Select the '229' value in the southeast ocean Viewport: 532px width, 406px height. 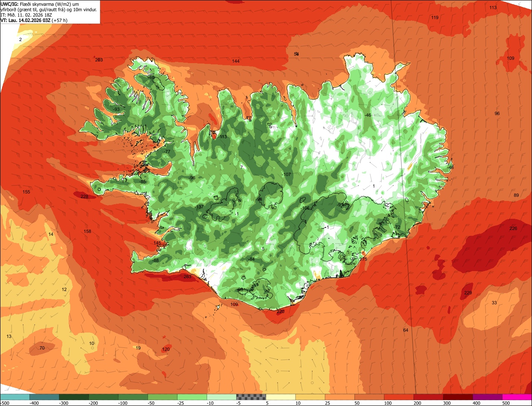468,293
